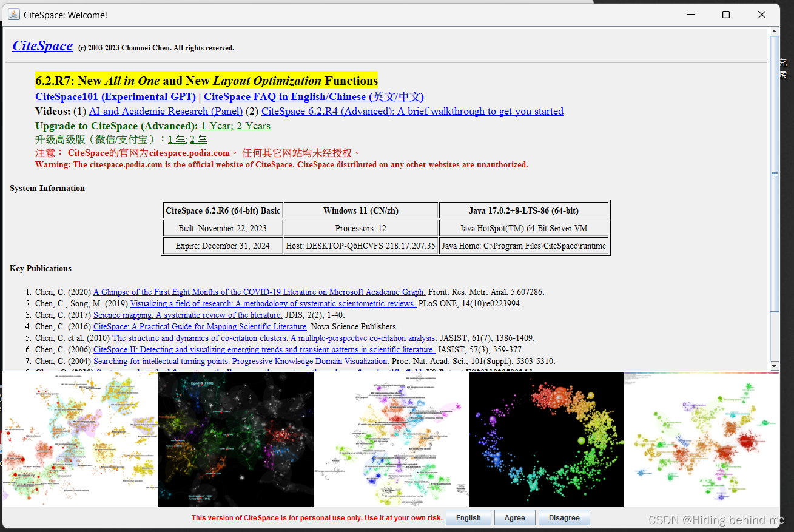Open the CiteSpace title link
This screenshot has width=794, height=532.
tap(42, 46)
